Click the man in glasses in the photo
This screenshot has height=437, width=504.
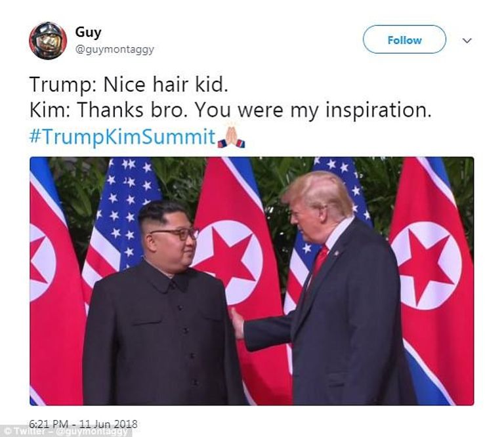[161, 302]
